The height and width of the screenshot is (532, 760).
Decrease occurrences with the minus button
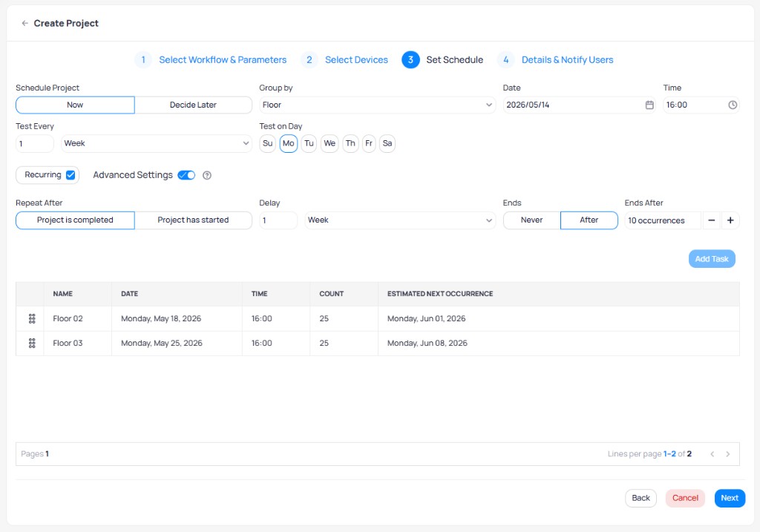[711, 220]
